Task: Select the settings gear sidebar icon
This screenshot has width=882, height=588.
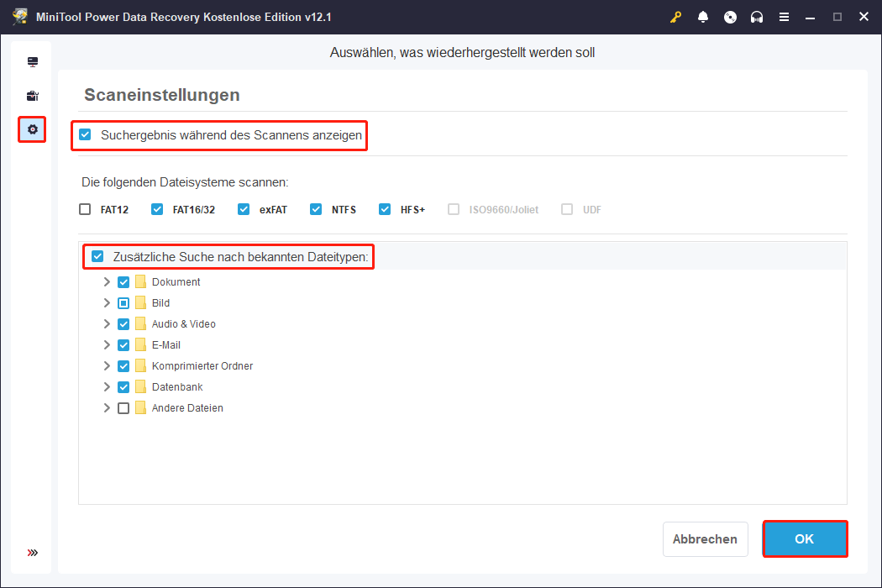Action: [x=33, y=129]
